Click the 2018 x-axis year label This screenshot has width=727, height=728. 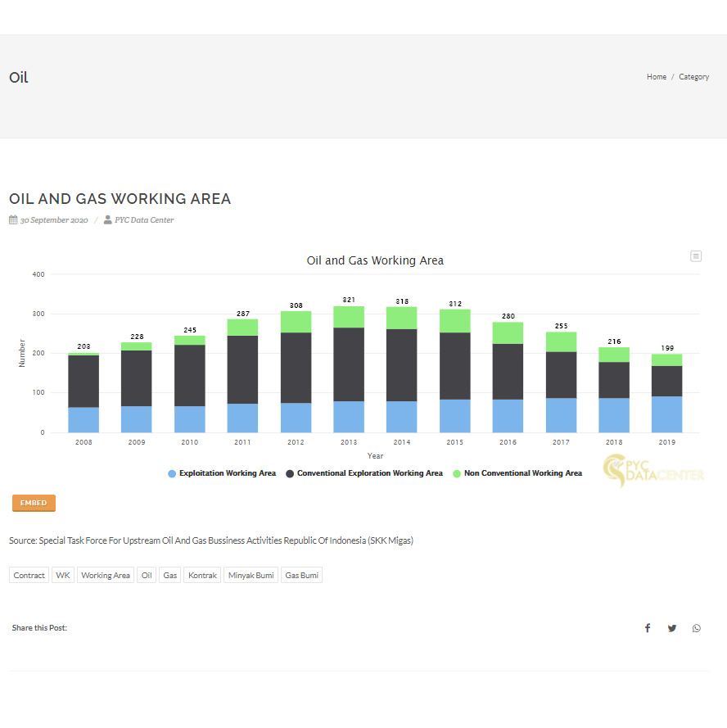[614, 442]
